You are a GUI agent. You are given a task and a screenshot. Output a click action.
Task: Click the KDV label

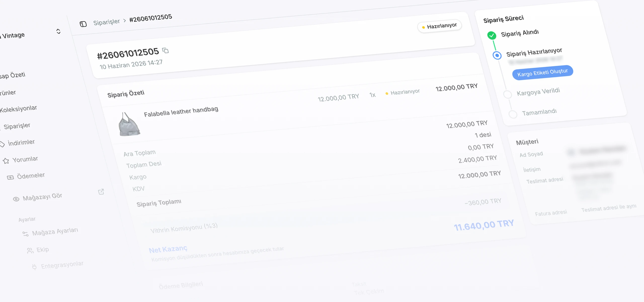(x=138, y=189)
